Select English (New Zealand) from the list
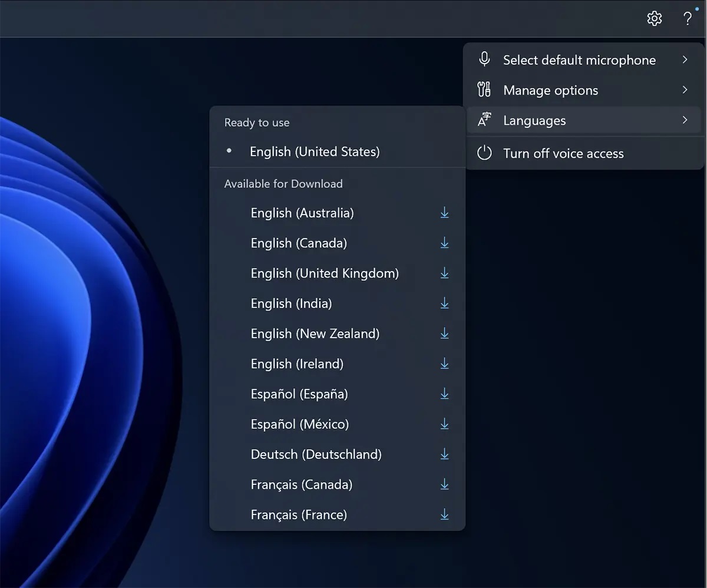Viewport: 707px width, 588px height. (x=315, y=333)
